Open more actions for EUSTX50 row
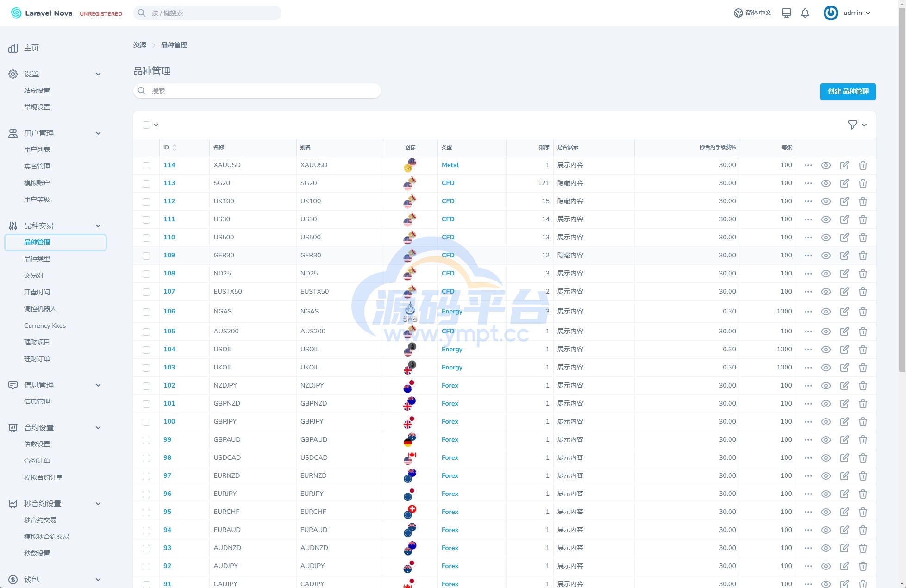This screenshot has height=588, width=906. (808, 292)
